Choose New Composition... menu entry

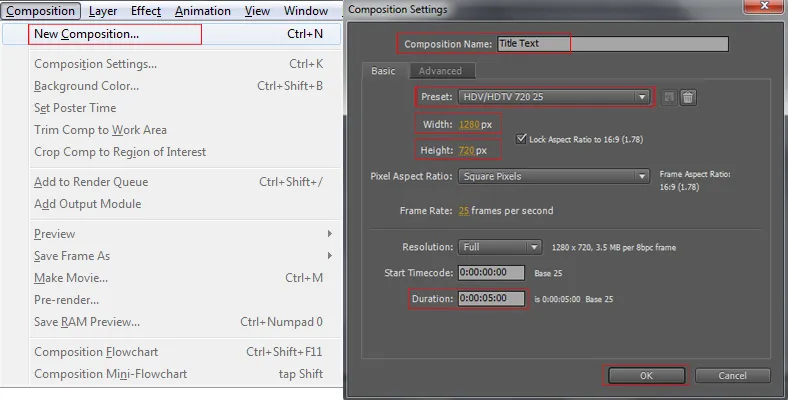[172, 34]
